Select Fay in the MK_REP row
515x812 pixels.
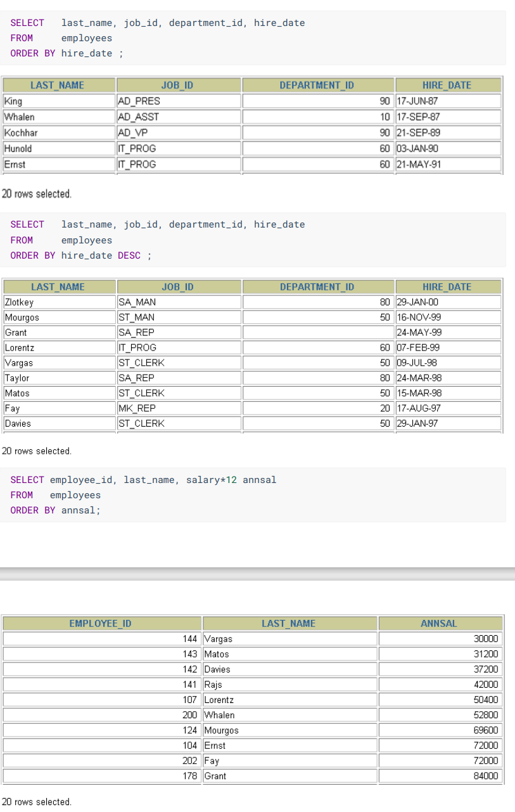59,409
